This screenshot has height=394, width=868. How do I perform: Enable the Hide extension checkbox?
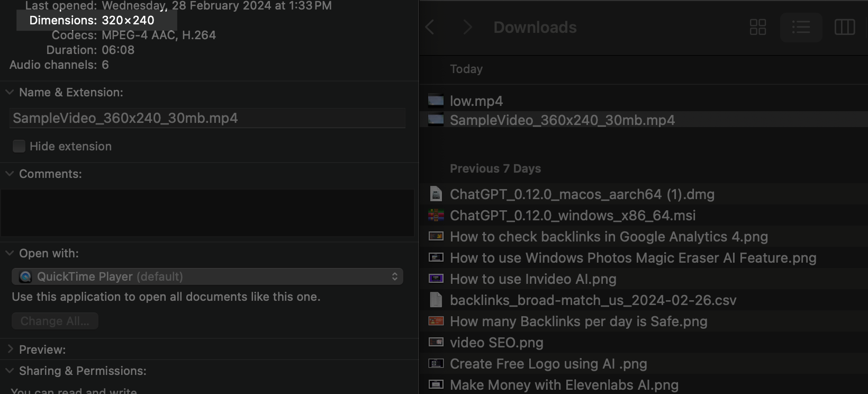pyautogui.click(x=19, y=146)
